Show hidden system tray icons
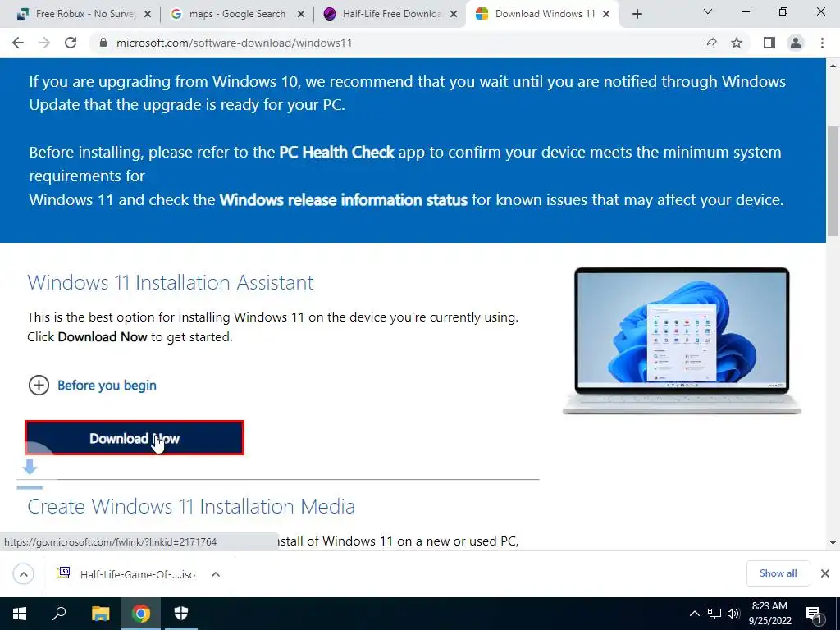Image resolution: width=840 pixels, height=630 pixels. click(x=694, y=614)
